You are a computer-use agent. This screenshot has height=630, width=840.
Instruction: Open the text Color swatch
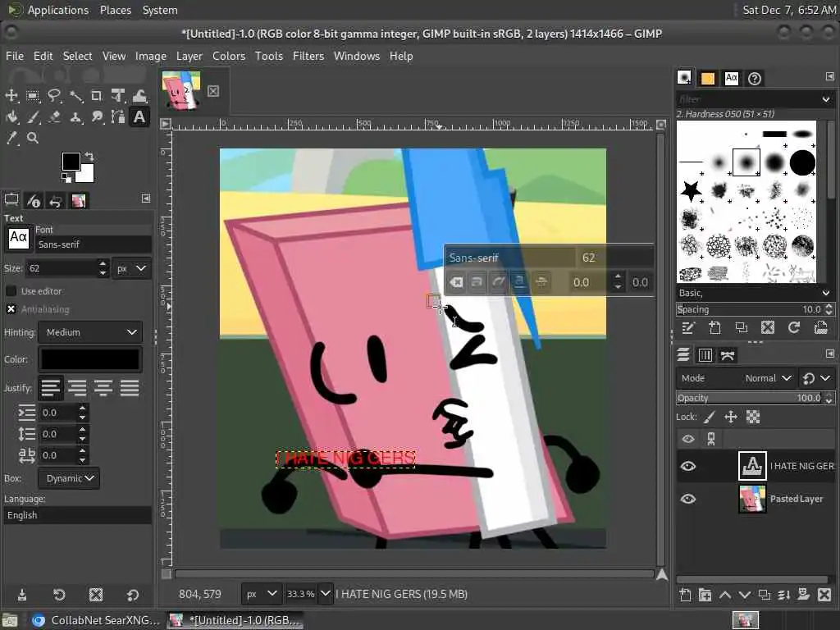(x=90, y=359)
